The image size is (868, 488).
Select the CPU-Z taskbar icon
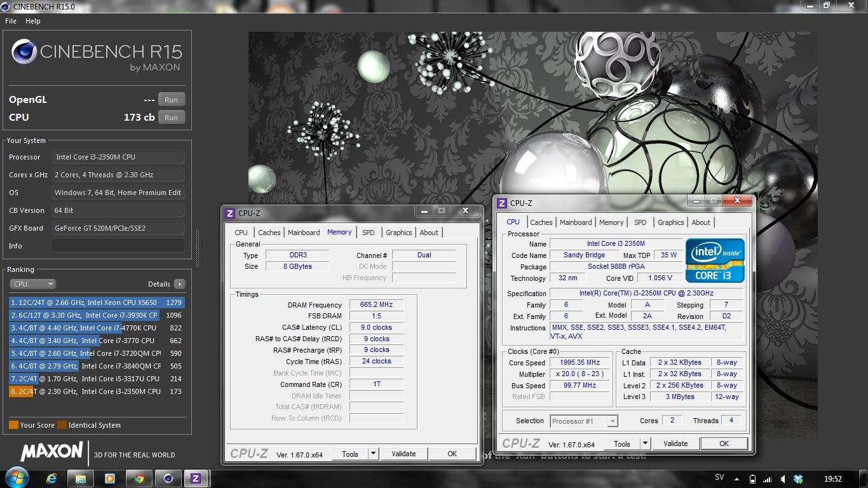[x=196, y=478]
